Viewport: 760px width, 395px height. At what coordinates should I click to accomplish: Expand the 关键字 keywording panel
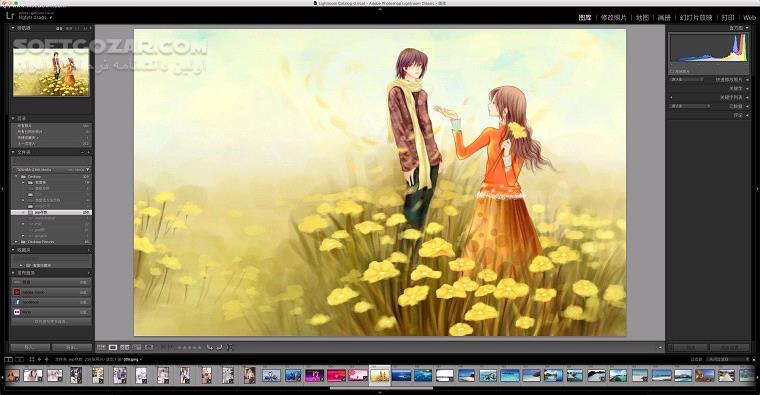(x=747, y=89)
